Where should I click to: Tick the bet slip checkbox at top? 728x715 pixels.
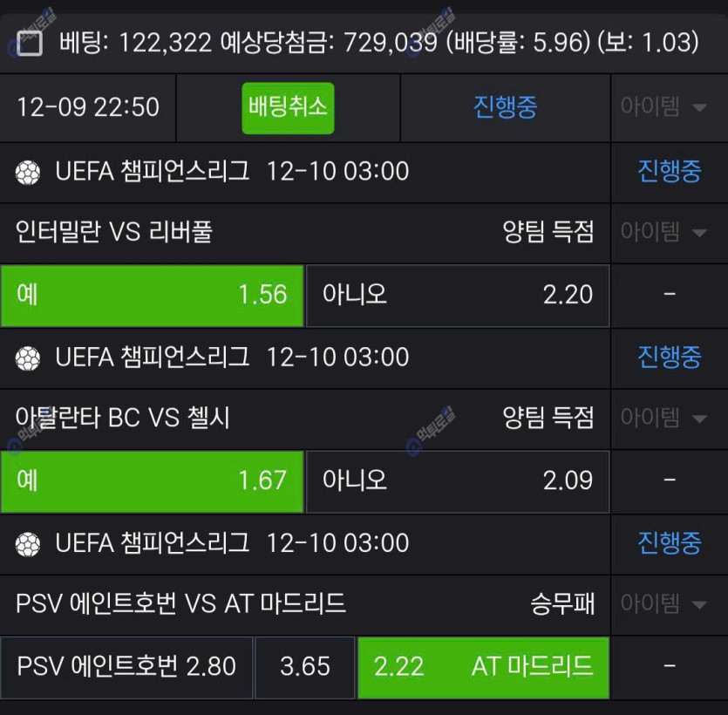[30, 44]
